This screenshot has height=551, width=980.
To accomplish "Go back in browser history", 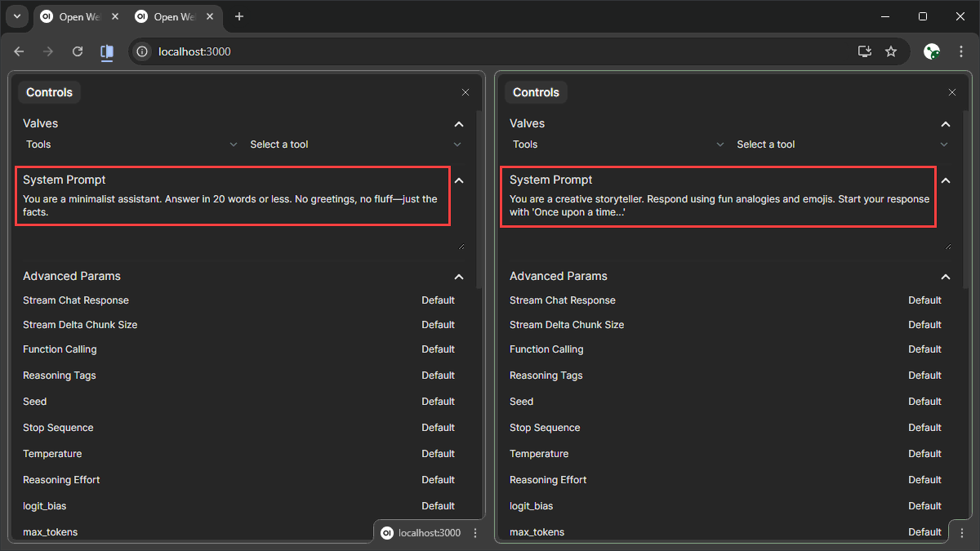I will coord(19,51).
